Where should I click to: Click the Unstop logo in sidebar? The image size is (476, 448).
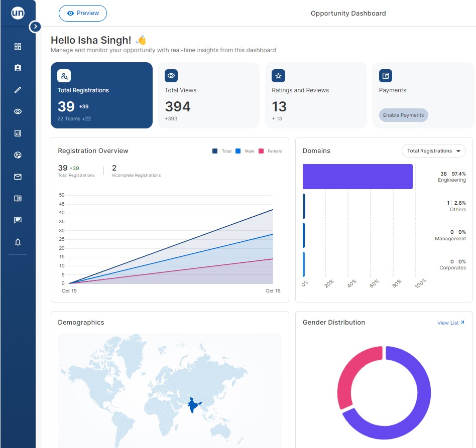pyautogui.click(x=18, y=13)
